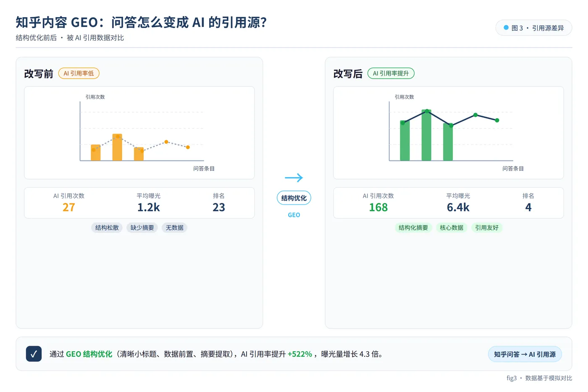The width and height of the screenshot is (588, 392).
Task: Click the 1.2k exposure value
Action: tap(149, 208)
